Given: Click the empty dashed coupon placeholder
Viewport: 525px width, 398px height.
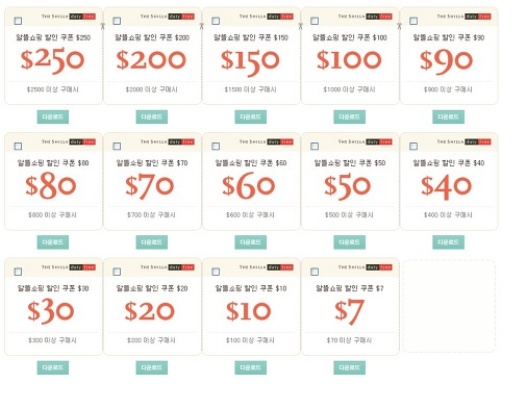Looking at the screenshot, I should (449, 306).
